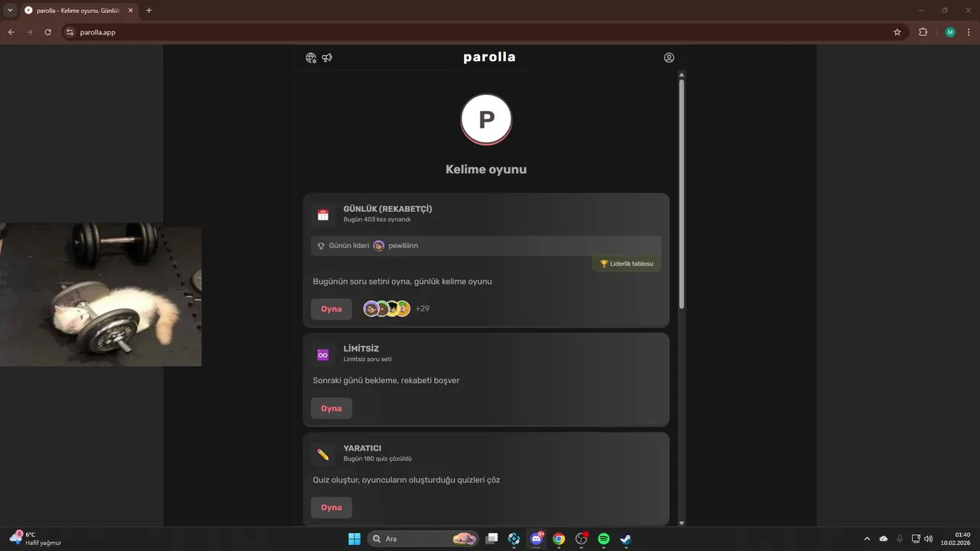Play the Limitsiz mode with Oyna

pos(332,409)
